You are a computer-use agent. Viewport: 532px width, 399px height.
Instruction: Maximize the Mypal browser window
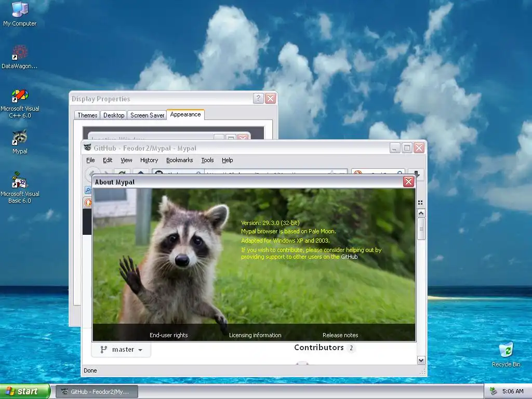click(x=407, y=148)
